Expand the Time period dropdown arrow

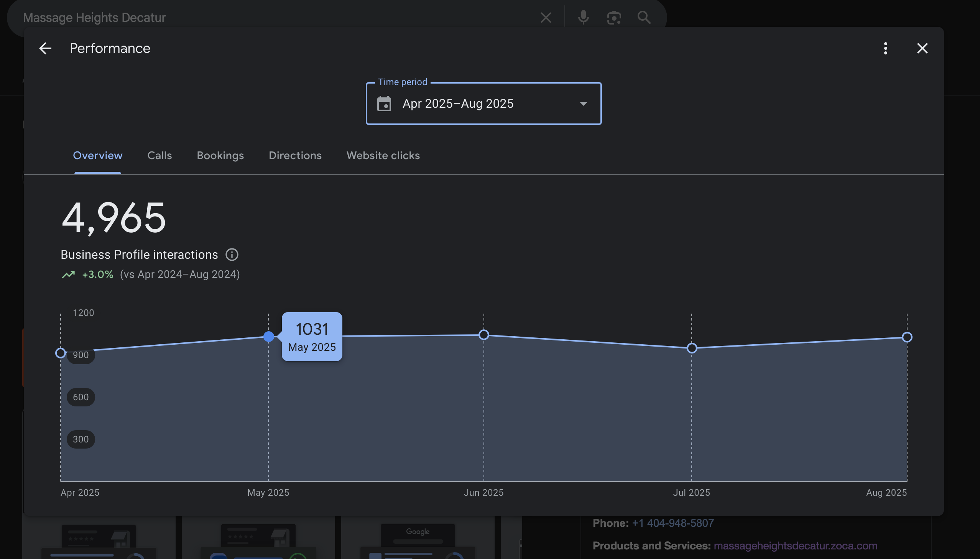583,104
